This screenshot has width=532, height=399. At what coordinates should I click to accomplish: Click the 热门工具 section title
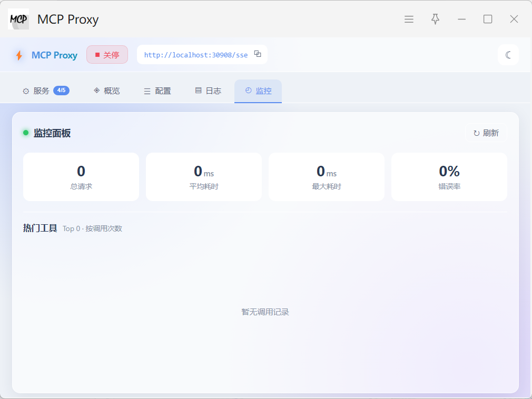coord(40,228)
